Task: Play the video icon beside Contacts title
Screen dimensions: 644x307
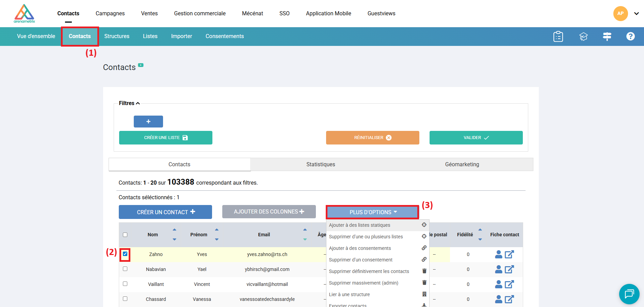Action: [141, 65]
